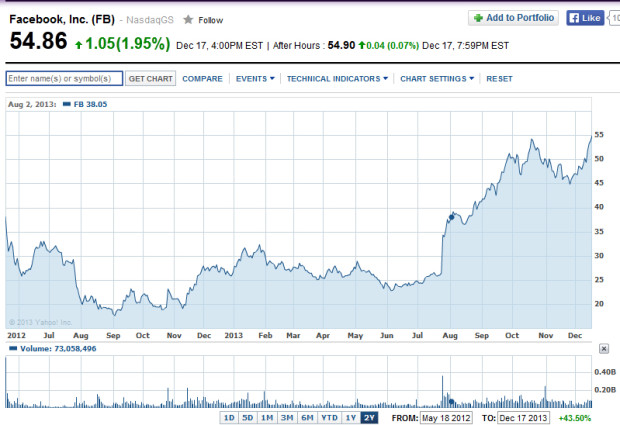
Task: Click the 54.86 stock price
Action: coord(38,41)
